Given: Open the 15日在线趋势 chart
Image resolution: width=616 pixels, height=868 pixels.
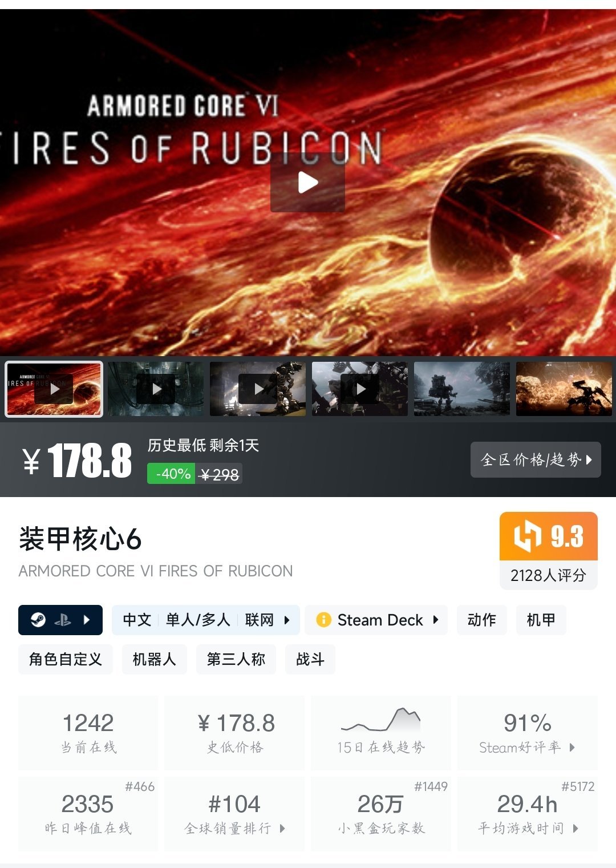Looking at the screenshot, I should pos(380,733).
